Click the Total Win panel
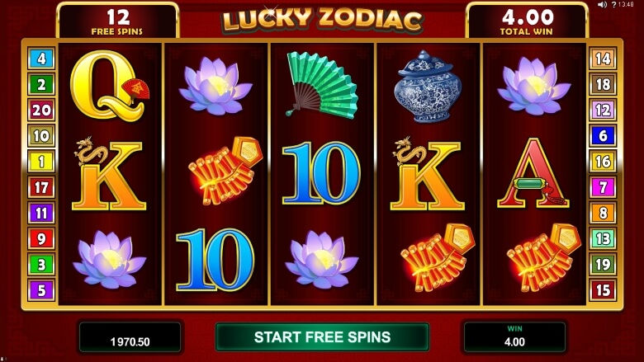 (527, 21)
